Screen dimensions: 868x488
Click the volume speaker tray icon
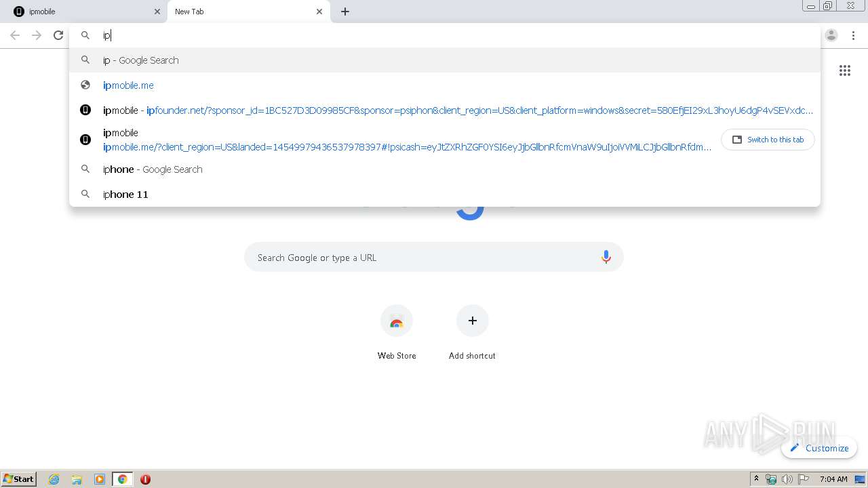pos(787,479)
